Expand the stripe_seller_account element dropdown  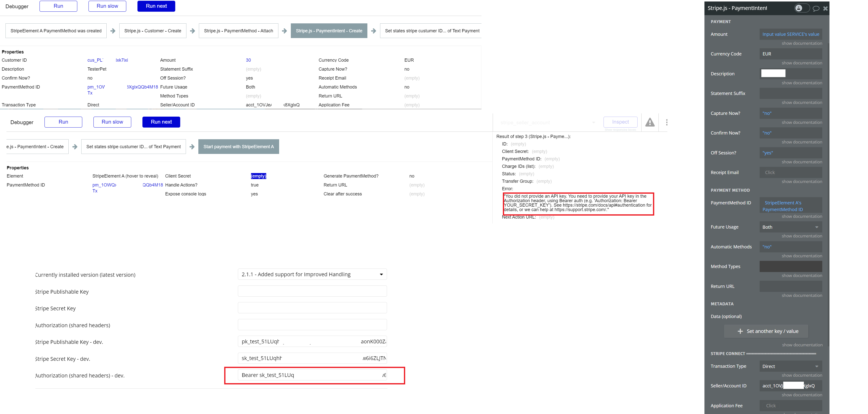[594, 122]
